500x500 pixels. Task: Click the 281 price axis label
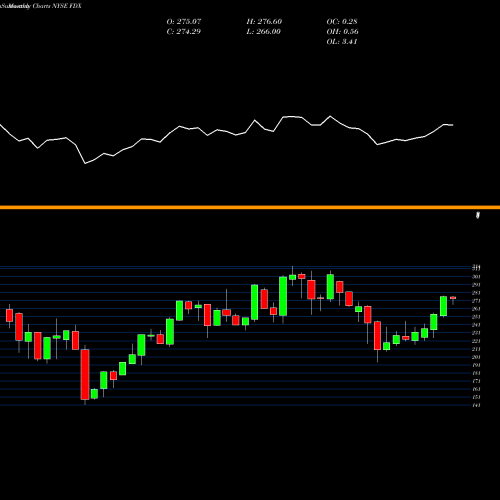pyautogui.click(x=476, y=293)
